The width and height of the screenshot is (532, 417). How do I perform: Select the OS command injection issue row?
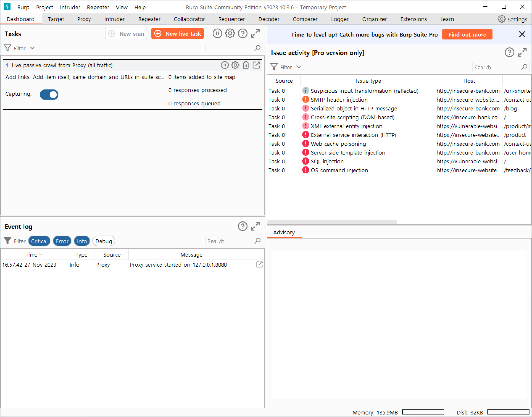pos(399,170)
